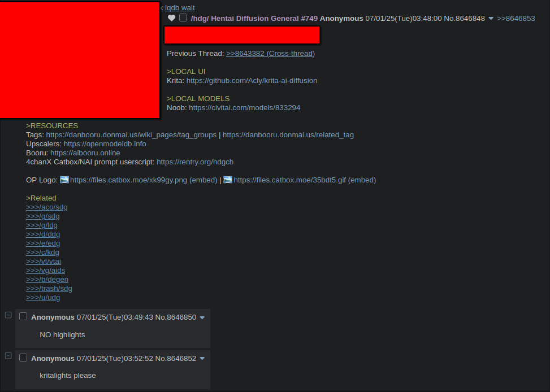This screenshot has height=392, width=550.
Task: Open post menu arrow for No.8646850
Action: tap(202, 317)
